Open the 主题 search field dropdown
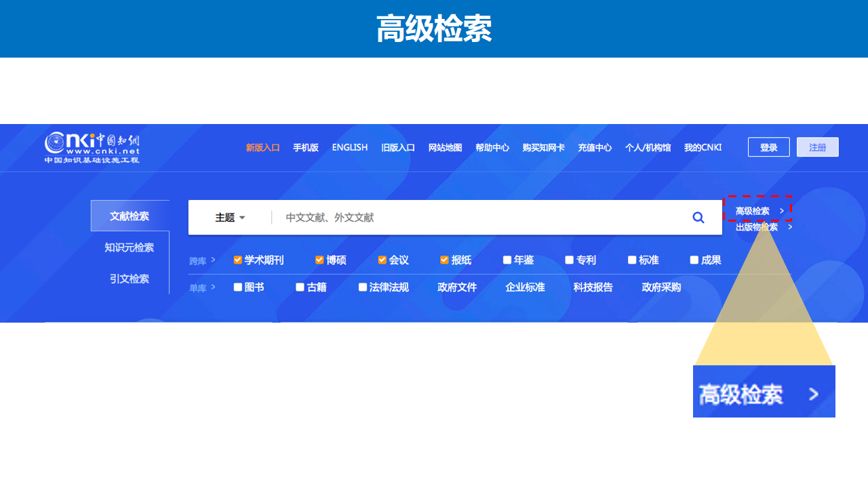868x488 pixels. 230,218
